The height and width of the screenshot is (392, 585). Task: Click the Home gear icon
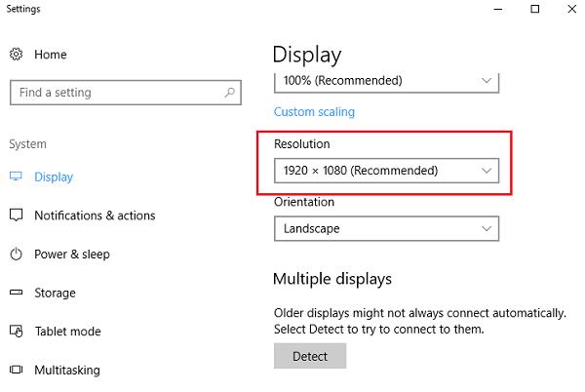[x=16, y=55]
